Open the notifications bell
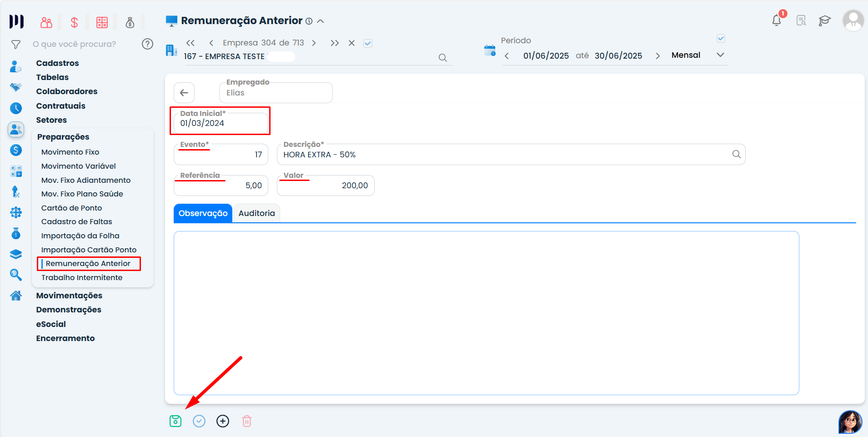 [777, 20]
